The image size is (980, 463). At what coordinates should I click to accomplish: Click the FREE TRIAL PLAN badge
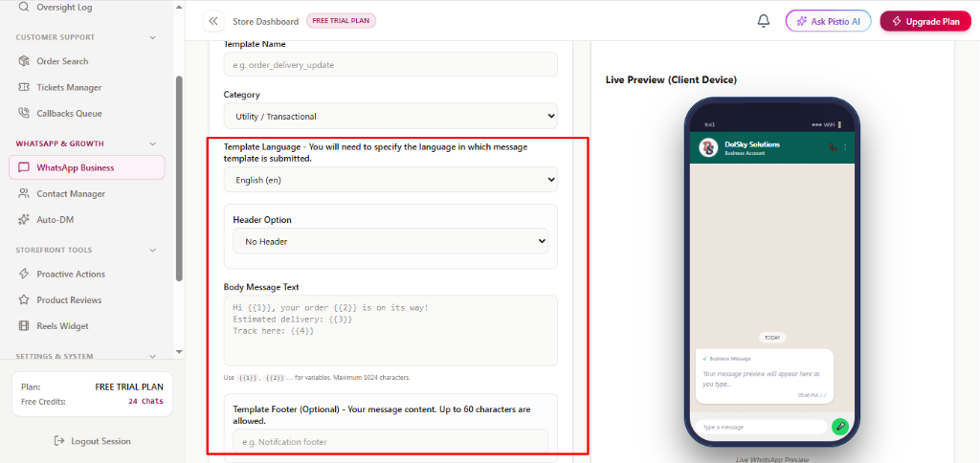coord(341,21)
